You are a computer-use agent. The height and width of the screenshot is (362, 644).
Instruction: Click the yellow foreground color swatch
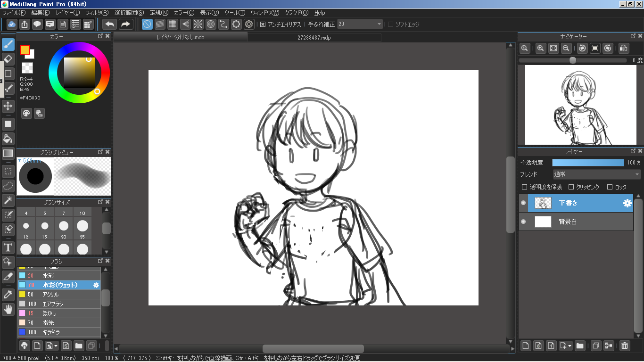coord(25,49)
